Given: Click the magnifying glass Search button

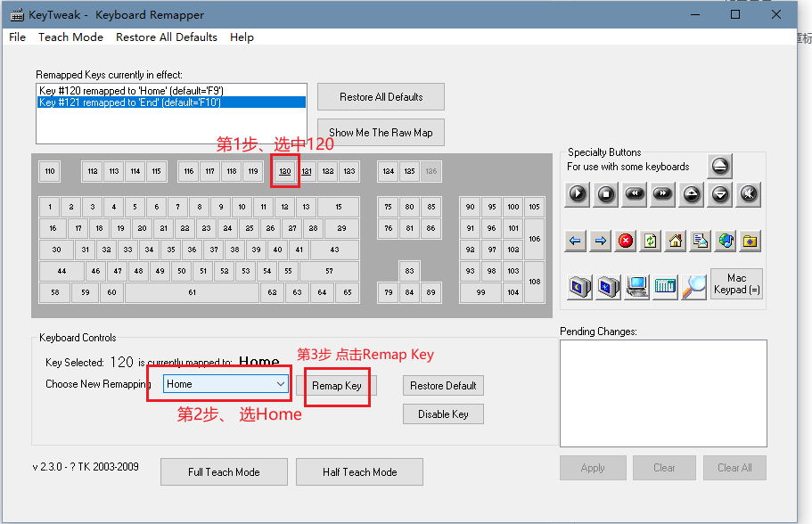Looking at the screenshot, I should tap(694, 286).
